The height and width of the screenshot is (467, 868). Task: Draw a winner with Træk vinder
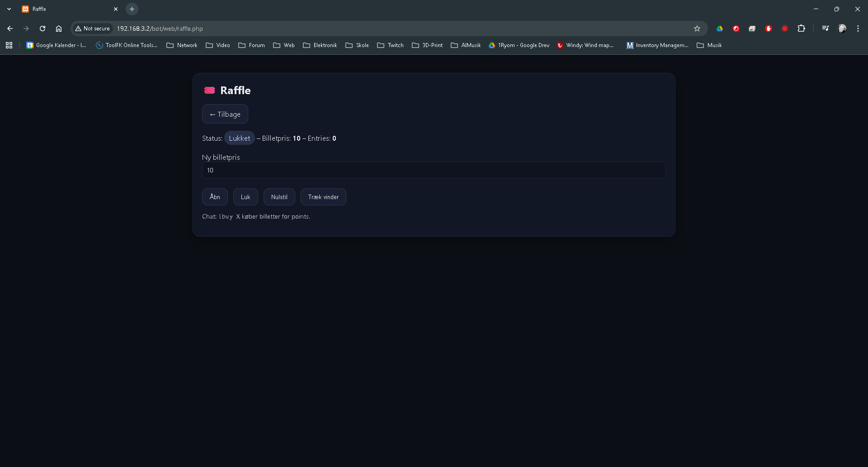[x=323, y=197]
